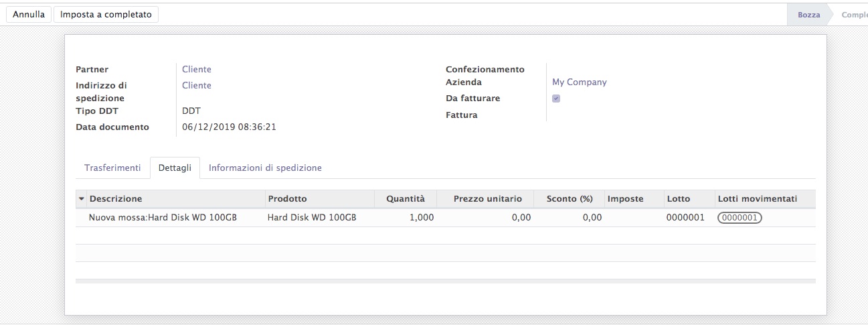Screen dimensions: 868x325
Task: Click the Imposte column header
Action: coord(634,199)
